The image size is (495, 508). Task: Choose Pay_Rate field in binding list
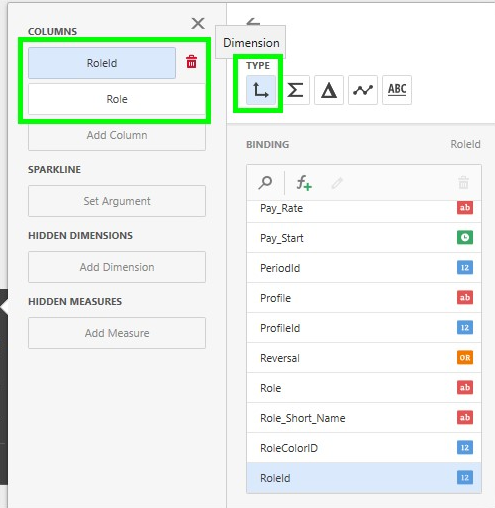tap(364, 211)
